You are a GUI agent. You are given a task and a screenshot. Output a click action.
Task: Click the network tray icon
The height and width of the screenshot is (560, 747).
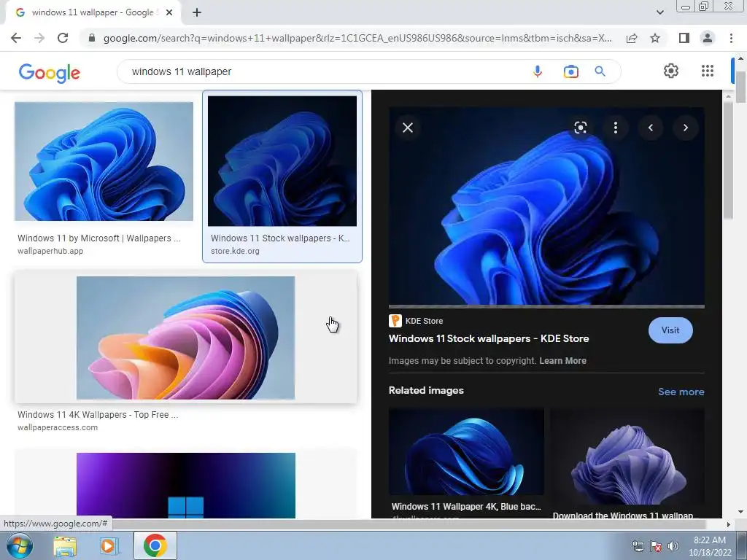click(638, 546)
